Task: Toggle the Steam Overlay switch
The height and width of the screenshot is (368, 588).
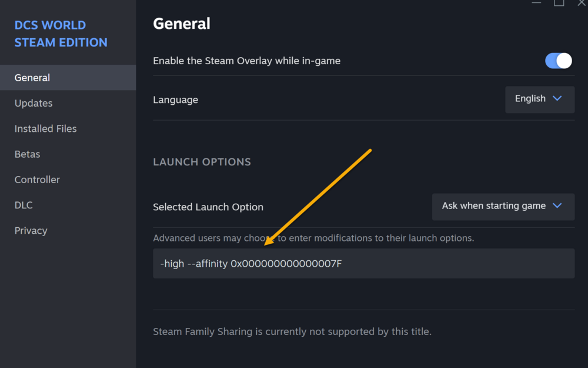Action: pos(559,61)
